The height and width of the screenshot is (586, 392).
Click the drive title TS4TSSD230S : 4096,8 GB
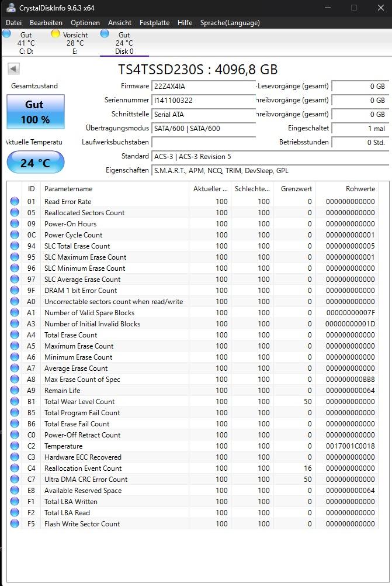198,70
